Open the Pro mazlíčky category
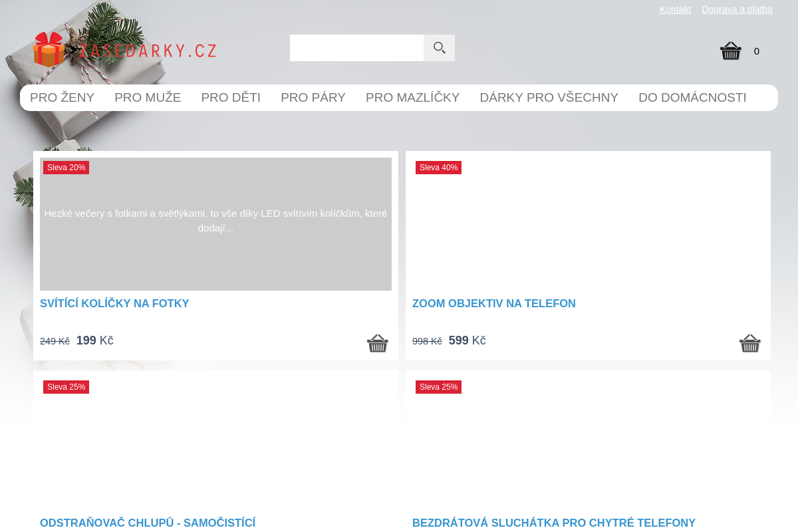 pos(412,98)
